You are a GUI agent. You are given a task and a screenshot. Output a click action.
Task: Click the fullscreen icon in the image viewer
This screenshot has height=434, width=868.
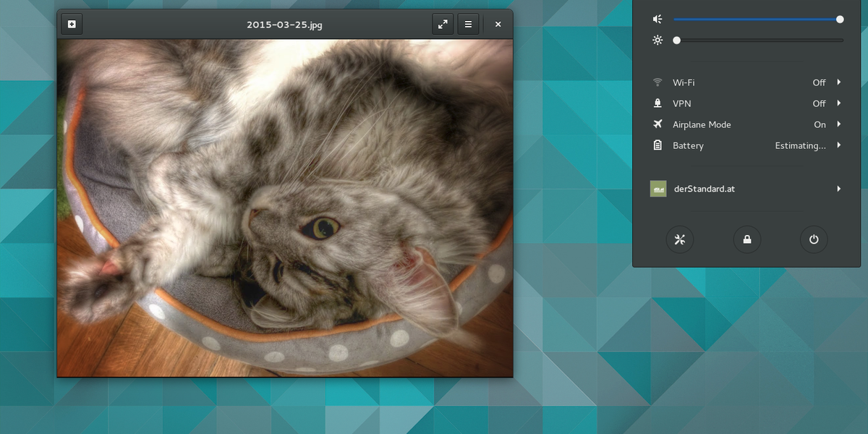[x=443, y=23]
